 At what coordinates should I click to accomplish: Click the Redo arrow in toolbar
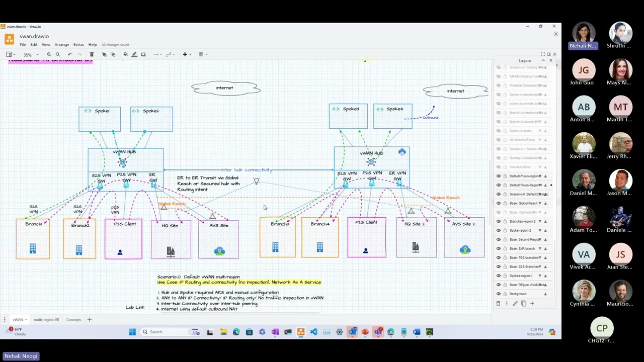click(x=79, y=54)
